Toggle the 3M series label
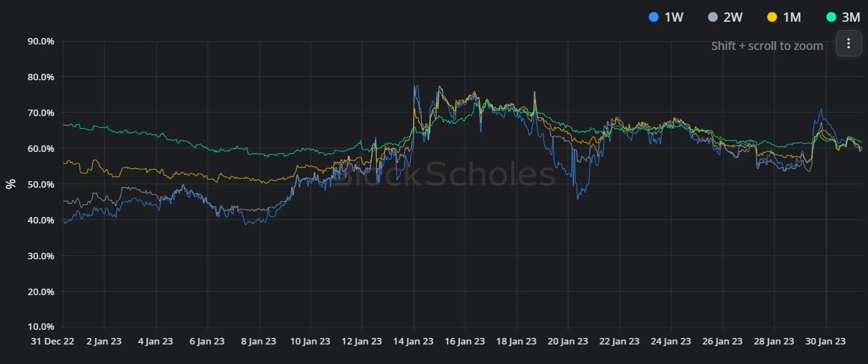Viewport: 868px width, 364px height. click(x=851, y=17)
